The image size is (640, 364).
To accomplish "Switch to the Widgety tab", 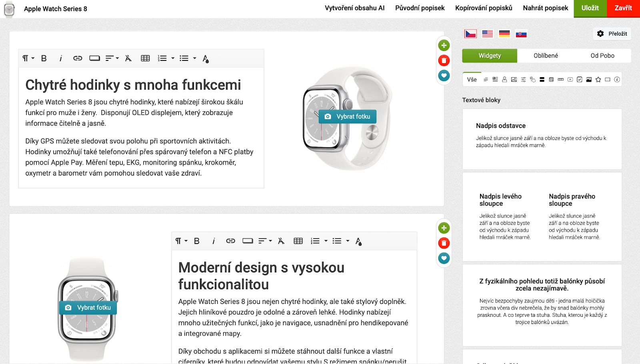I will tap(490, 56).
